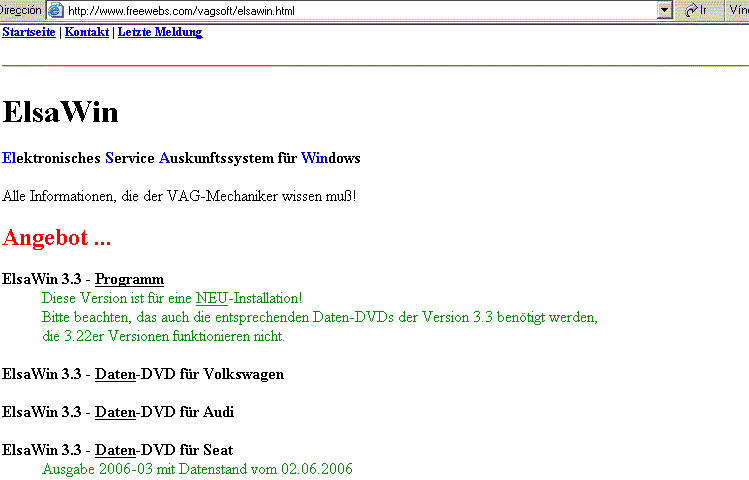Open the Startseite link
The image size is (749, 480).
tap(29, 32)
